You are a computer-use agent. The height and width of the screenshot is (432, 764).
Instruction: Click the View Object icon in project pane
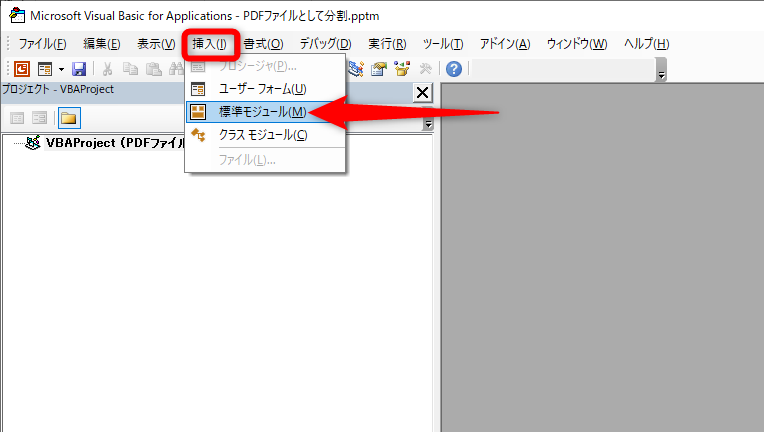click(x=39, y=118)
